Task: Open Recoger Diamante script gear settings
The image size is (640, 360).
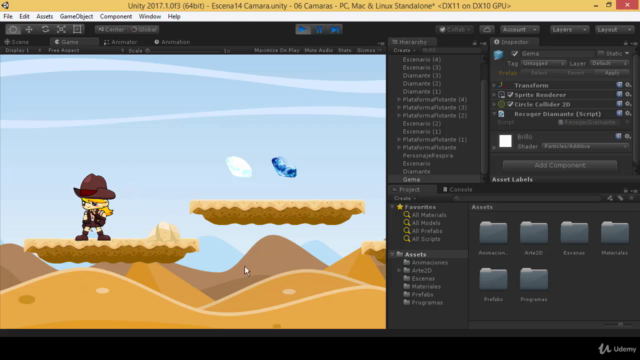Action: point(628,113)
